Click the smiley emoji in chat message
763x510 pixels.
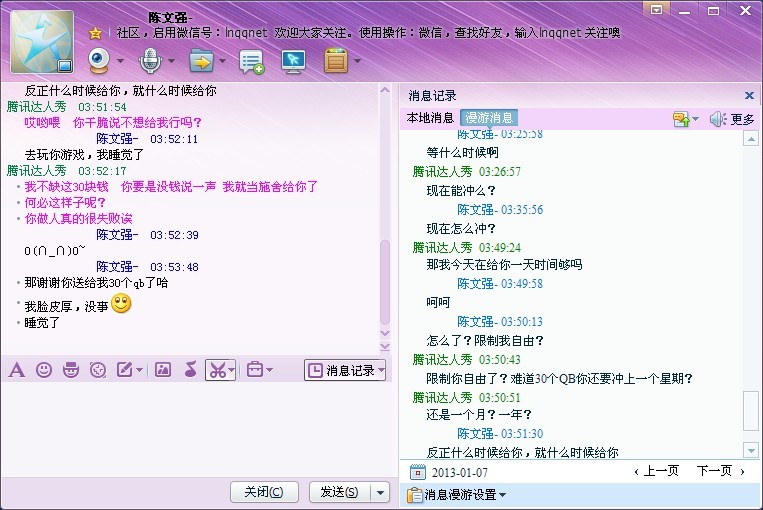pyautogui.click(x=121, y=304)
